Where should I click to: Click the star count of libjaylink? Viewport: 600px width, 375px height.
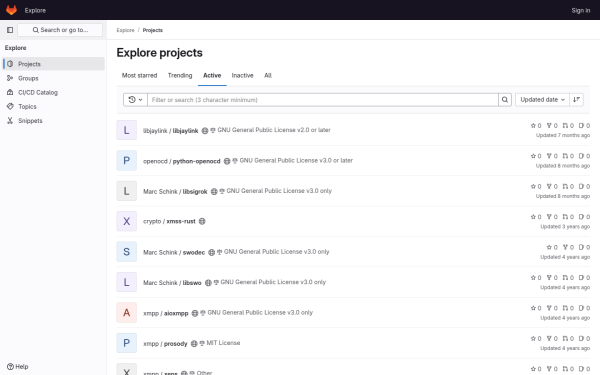coord(536,126)
